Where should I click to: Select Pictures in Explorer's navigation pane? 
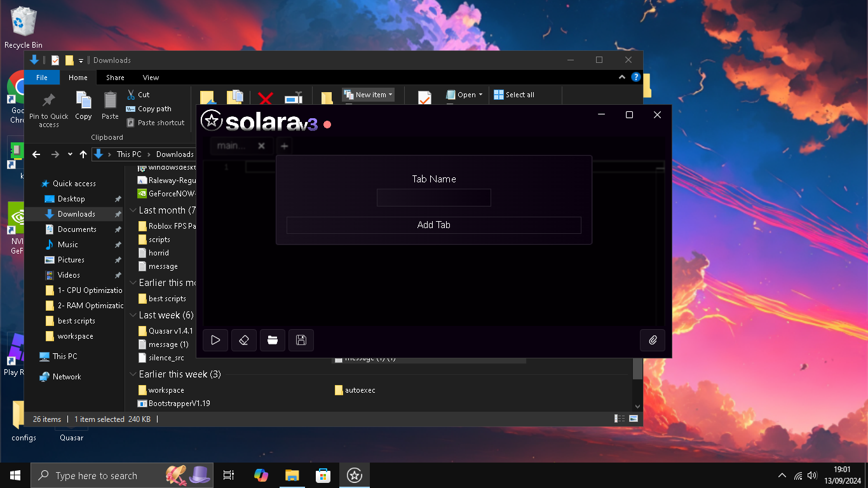click(71, 260)
